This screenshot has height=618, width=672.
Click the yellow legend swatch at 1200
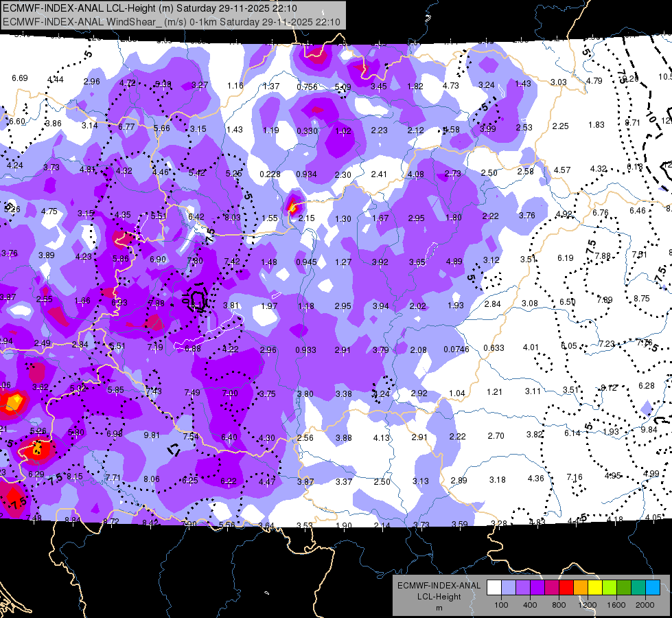pos(595,588)
